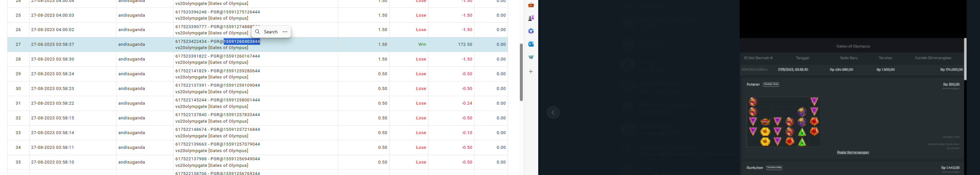Click the Jumlah Dimenangkan column header
Screen dimensions: 980x175
pyautogui.click(x=933, y=58)
